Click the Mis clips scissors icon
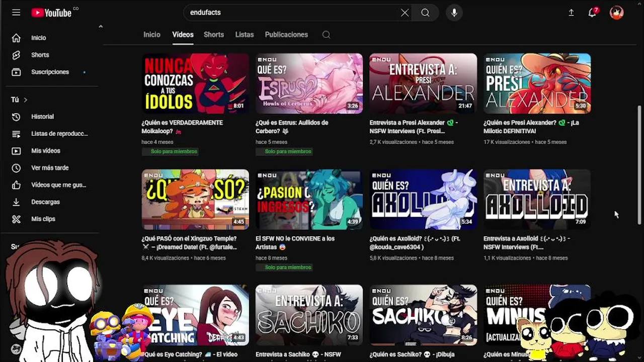Screen dimensions: 644x362 click(16, 219)
